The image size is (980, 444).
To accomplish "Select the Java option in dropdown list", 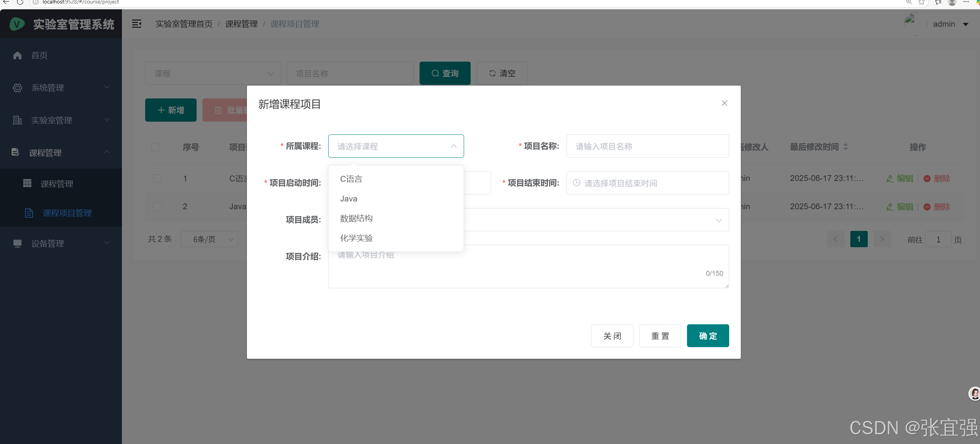I will pyautogui.click(x=349, y=199).
